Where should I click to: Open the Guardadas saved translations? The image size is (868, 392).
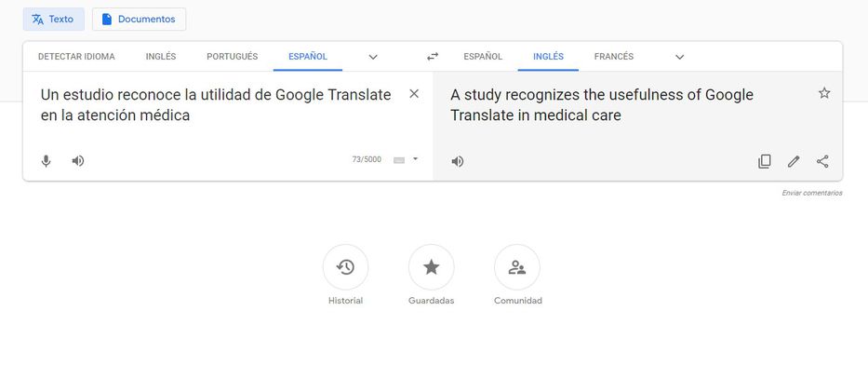(431, 267)
